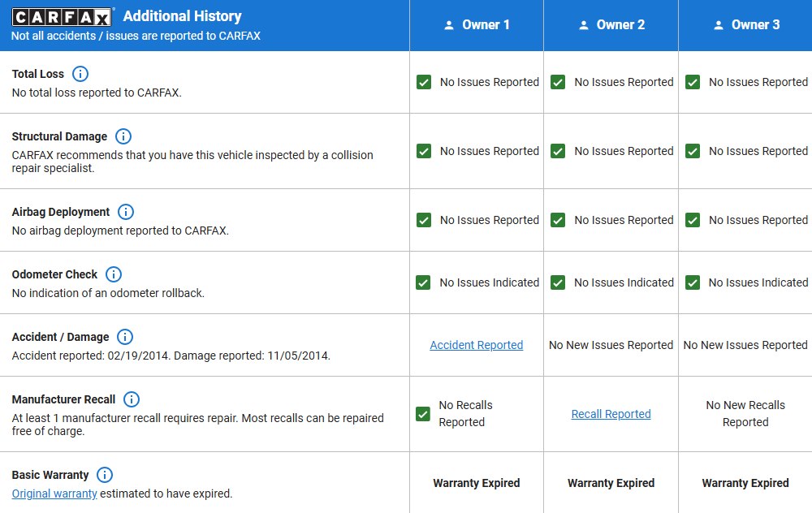This screenshot has width=812, height=513.
Task: Click the Odometer Check checkmark for Owner 3
Action: [x=693, y=282]
